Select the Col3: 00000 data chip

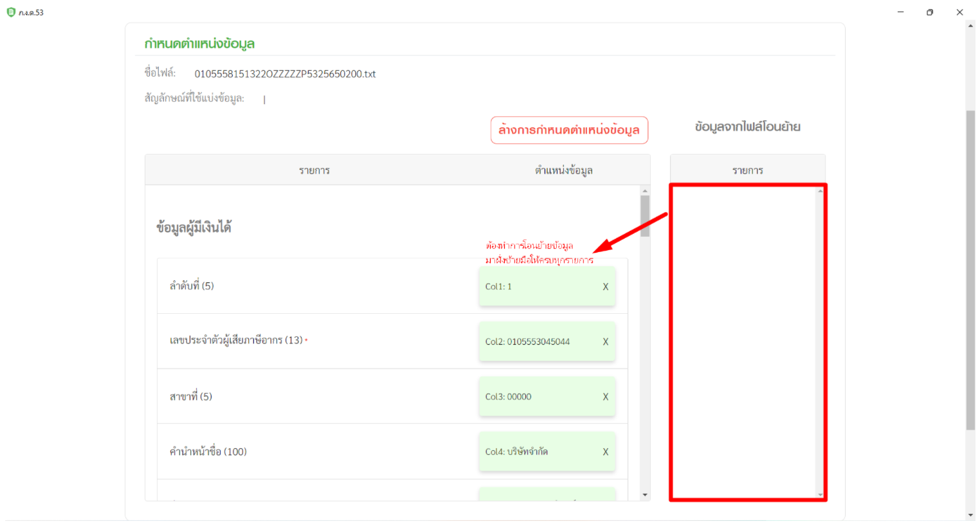pos(537,397)
